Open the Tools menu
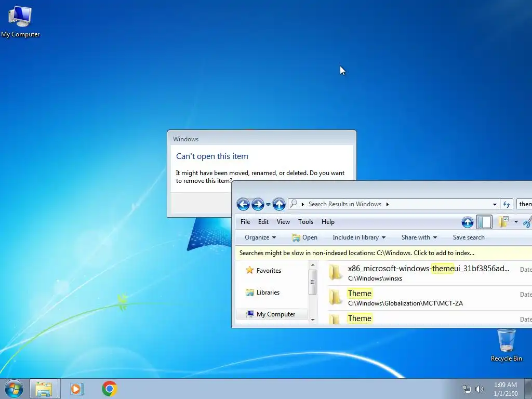Image resolution: width=532 pixels, height=399 pixels. point(305,222)
